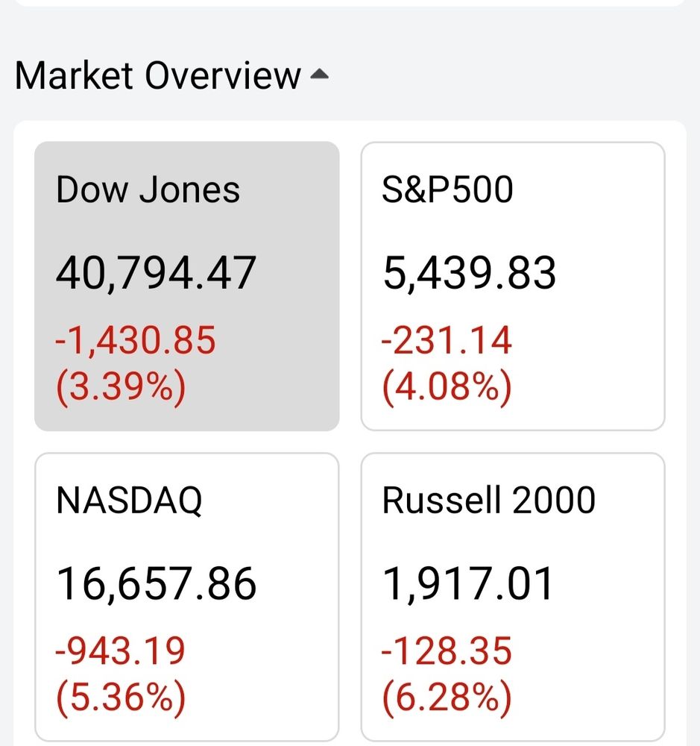Select the highlighted Dow Jones card
The image size is (700, 746).
pos(186,286)
